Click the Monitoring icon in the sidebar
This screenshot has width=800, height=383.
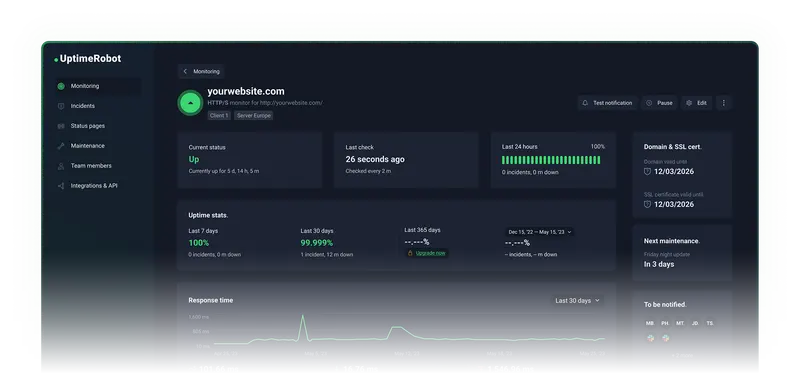(61, 86)
